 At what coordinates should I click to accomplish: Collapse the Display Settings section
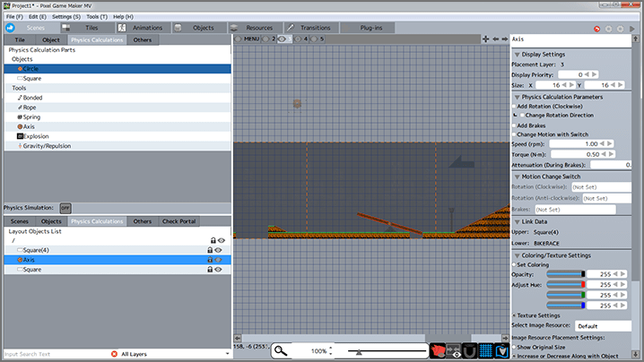tap(515, 54)
